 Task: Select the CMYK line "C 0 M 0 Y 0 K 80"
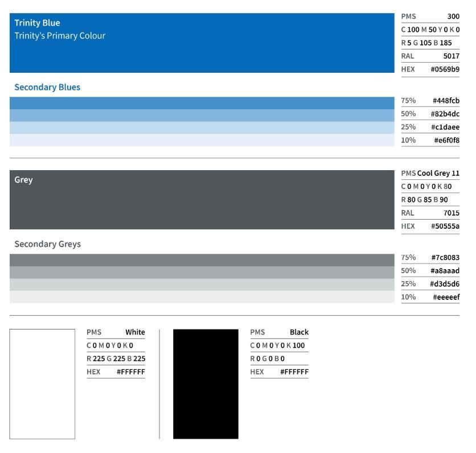coord(426,186)
